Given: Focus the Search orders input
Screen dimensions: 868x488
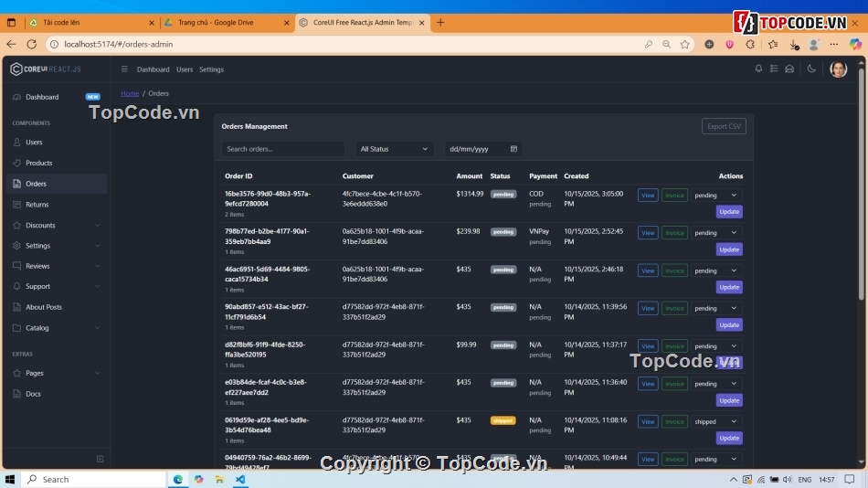Looking at the screenshot, I should pyautogui.click(x=283, y=149).
